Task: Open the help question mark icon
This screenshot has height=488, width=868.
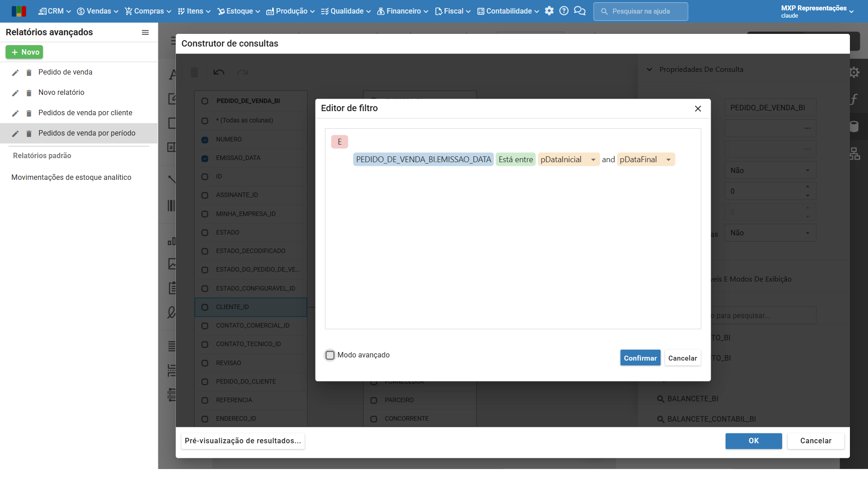Action: tap(564, 11)
